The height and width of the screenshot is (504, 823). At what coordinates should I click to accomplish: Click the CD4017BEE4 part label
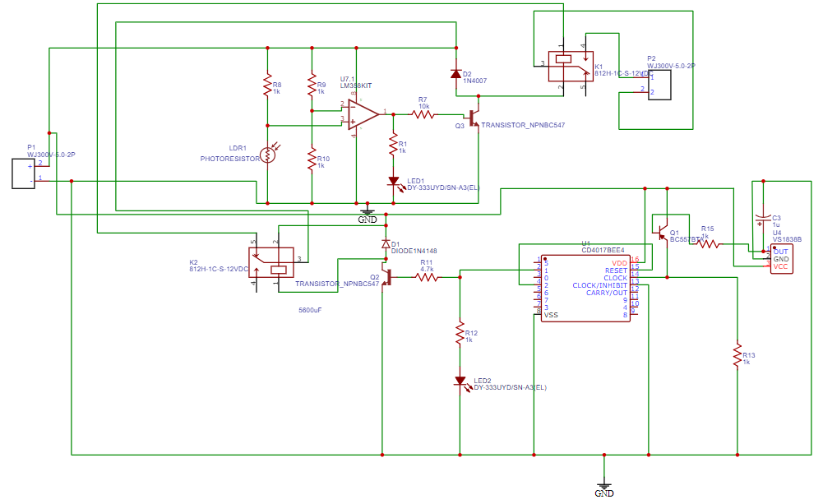(603, 251)
